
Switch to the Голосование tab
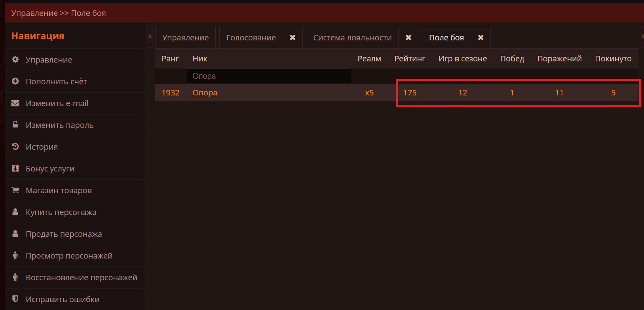click(x=251, y=38)
